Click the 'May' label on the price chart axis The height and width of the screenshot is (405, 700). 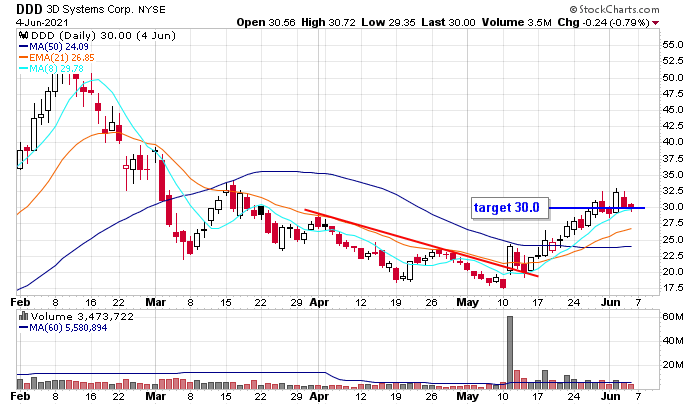tap(467, 303)
